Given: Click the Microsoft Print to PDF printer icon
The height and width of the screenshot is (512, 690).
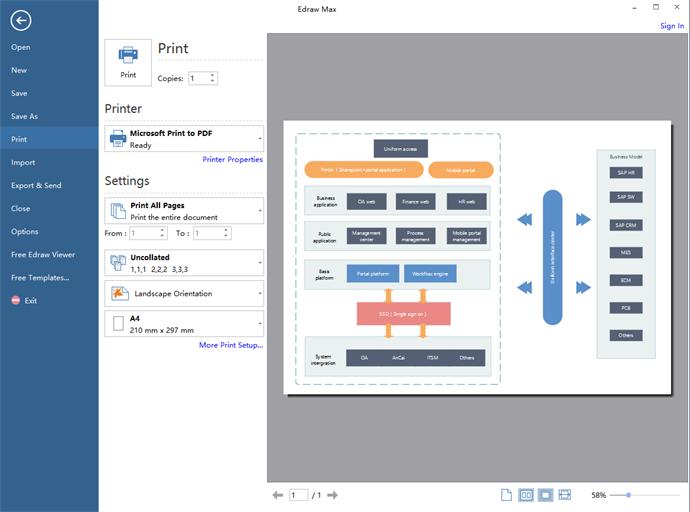Looking at the screenshot, I should [118, 139].
